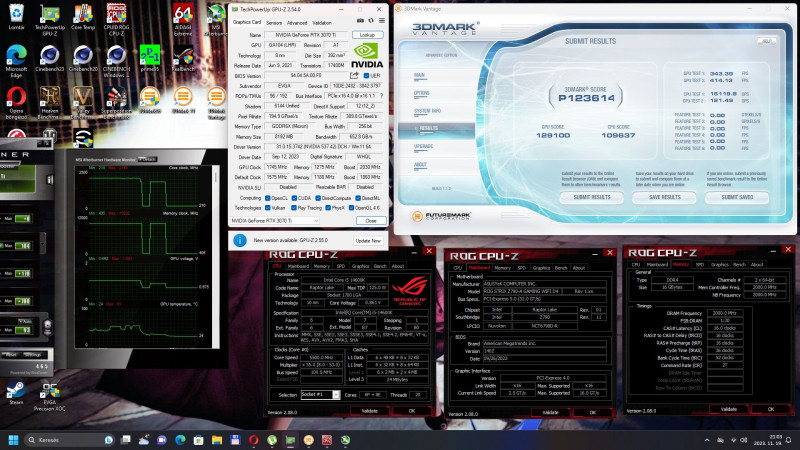Open the CPUID ROG CPU-Z desktop shortcut
800x450 pixels.
(x=116, y=20)
